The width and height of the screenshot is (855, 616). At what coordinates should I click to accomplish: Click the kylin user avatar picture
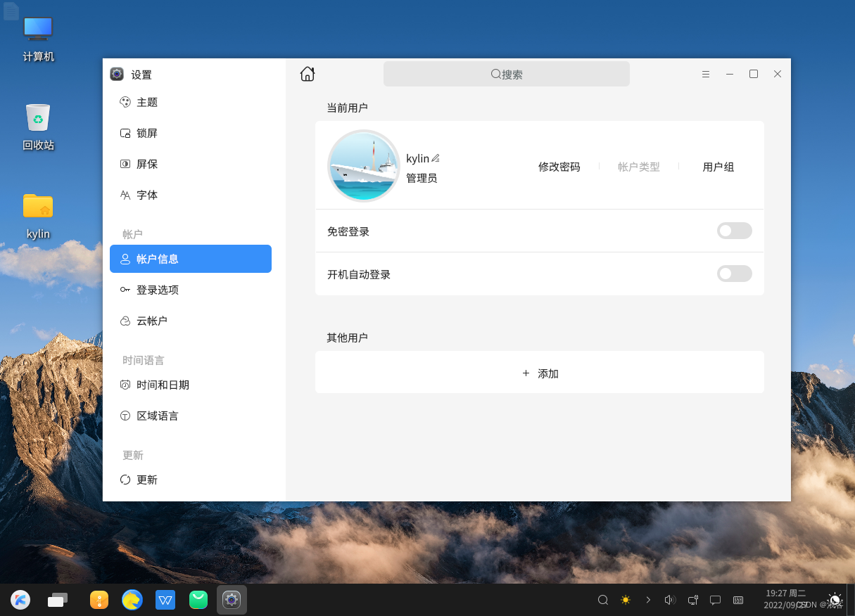pos(364,165)
